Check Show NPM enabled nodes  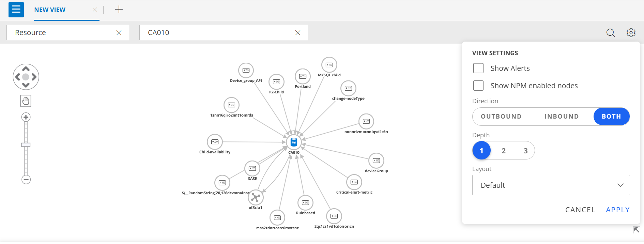pos(478,86)
